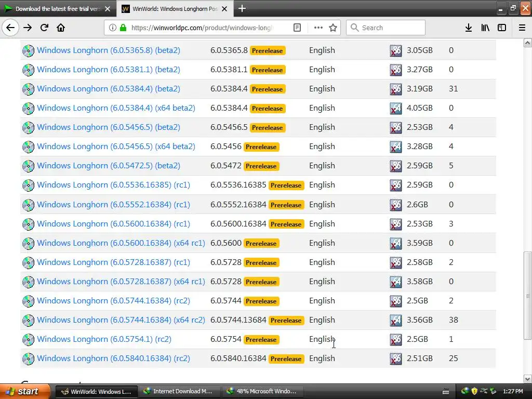Click page scrollbar up arrow

528,43
